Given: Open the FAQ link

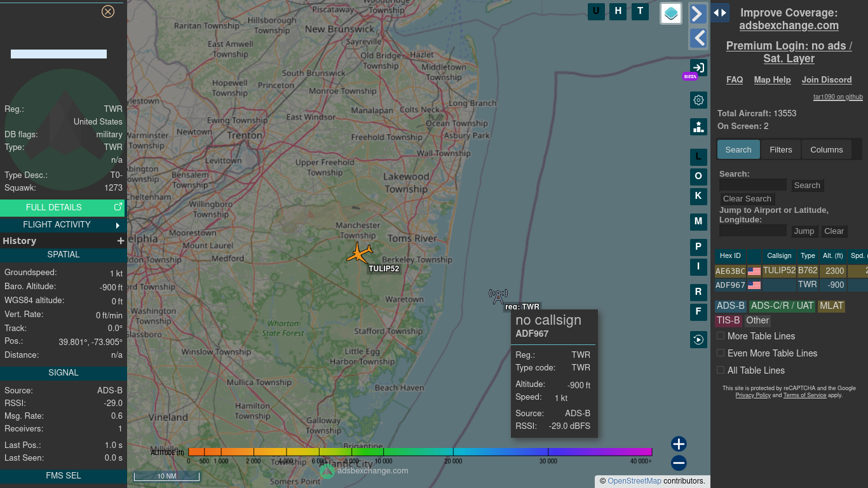Looking at the screenshot, I should click(x=735, y=79).
